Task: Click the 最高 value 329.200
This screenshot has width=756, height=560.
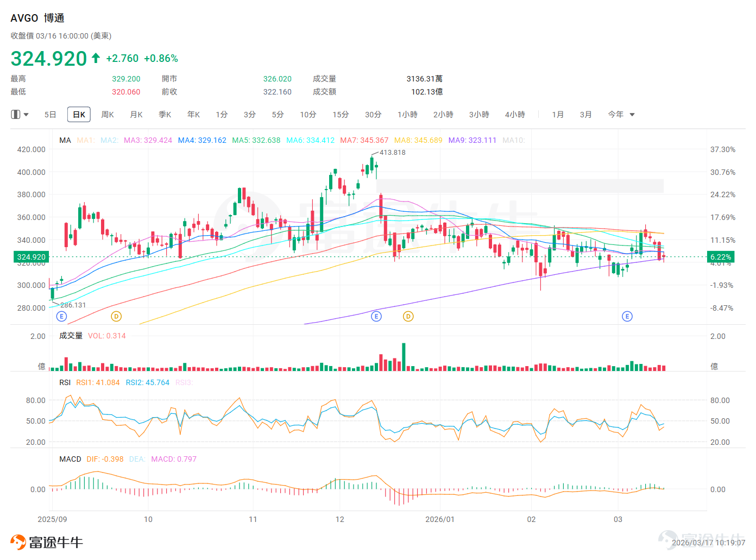Action: pyautogui.click(x=126, y=79)
